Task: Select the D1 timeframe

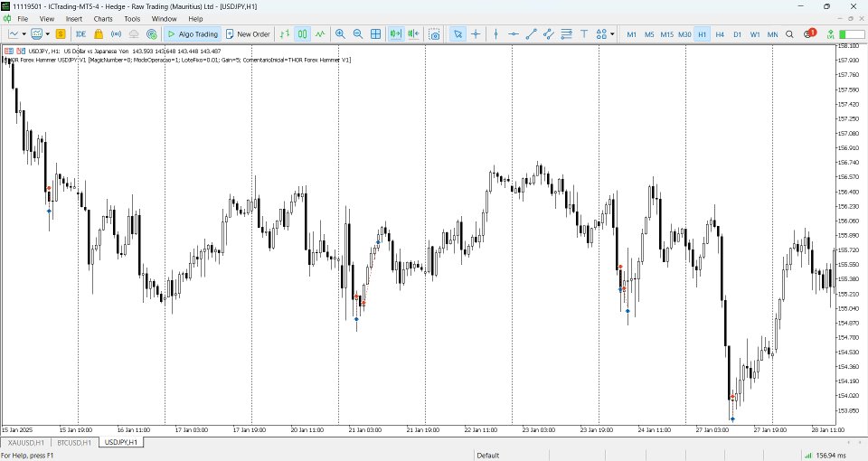Action: click(738, 34)
